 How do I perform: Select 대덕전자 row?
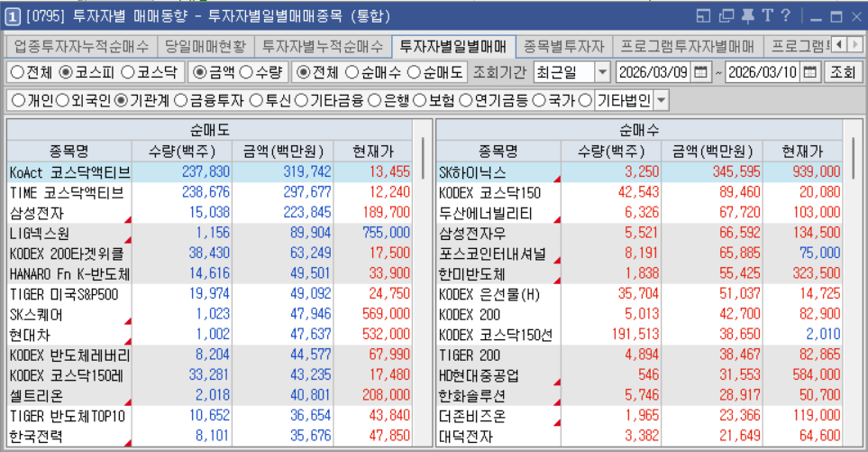point(639,436)
